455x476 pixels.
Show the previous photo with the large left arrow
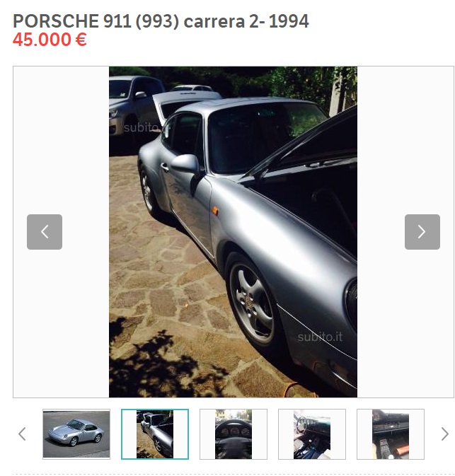45,232
